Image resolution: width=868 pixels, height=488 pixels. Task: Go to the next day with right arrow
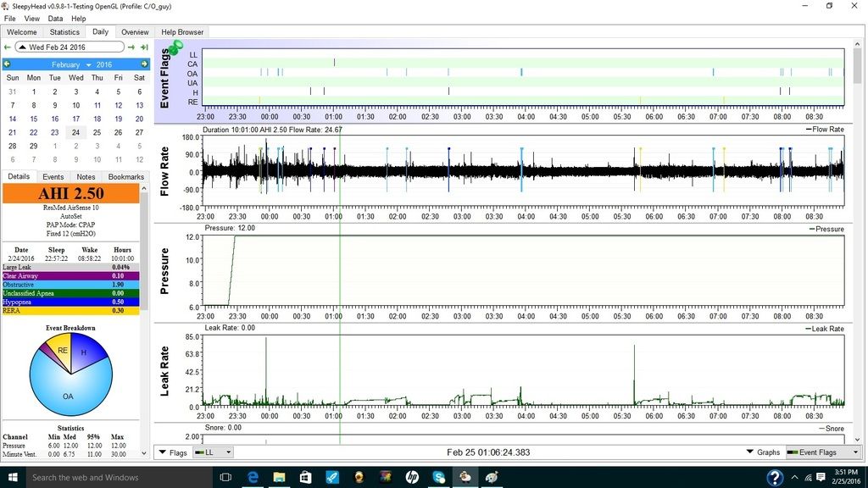pyautogui.click(x=131, y=47)
